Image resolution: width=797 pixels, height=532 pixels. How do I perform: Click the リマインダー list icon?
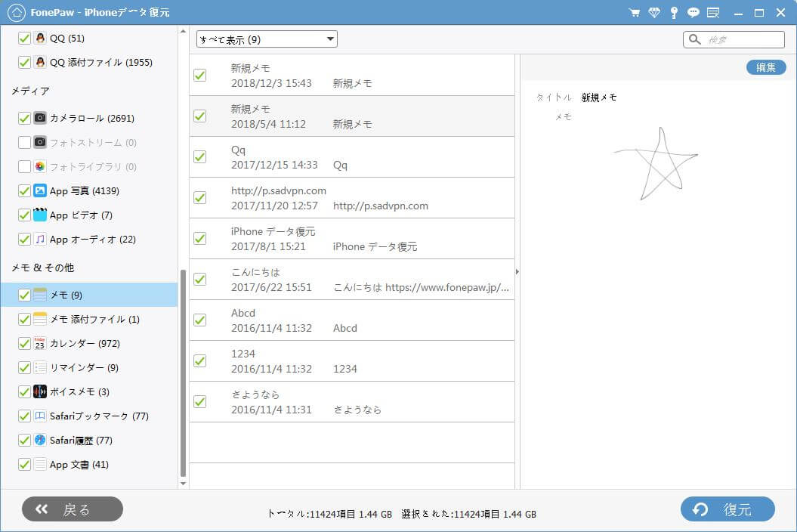pyautogui.click(x=40, y=367)
